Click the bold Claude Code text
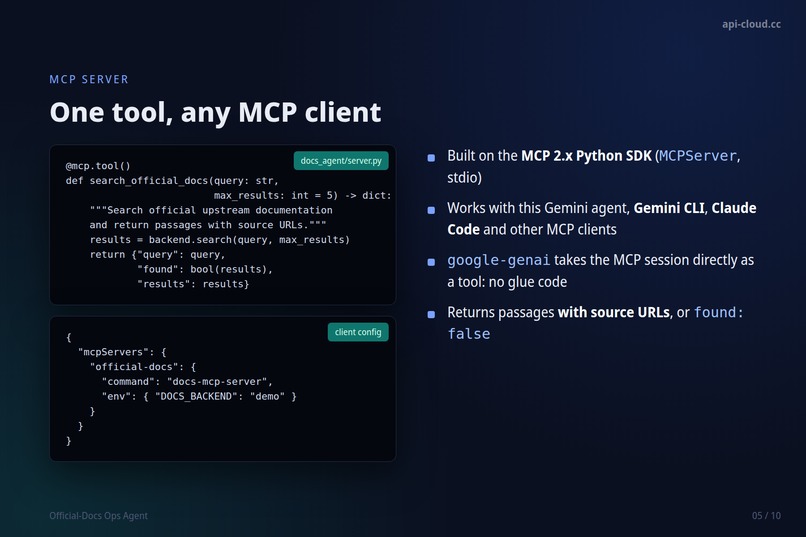The image size is (806, 537). [x=601, y=218]
